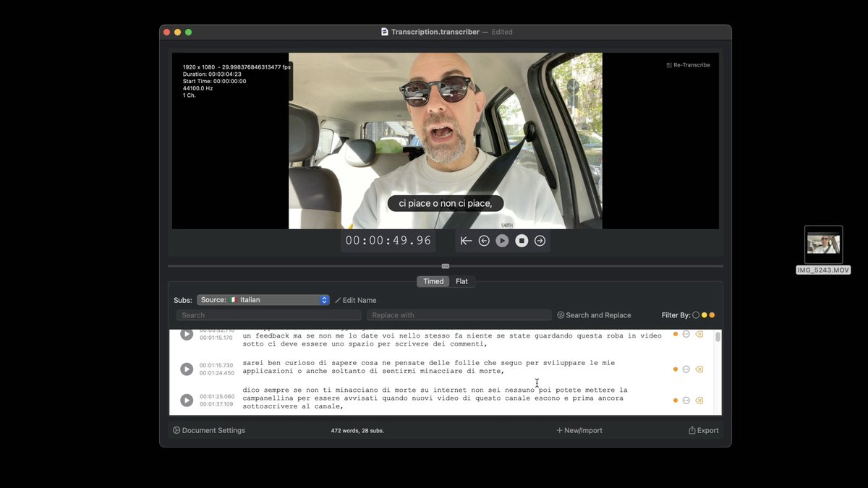Screen dimensions: 868x488
Task: Filter by empty circle marker
Action: click(696, 315)
